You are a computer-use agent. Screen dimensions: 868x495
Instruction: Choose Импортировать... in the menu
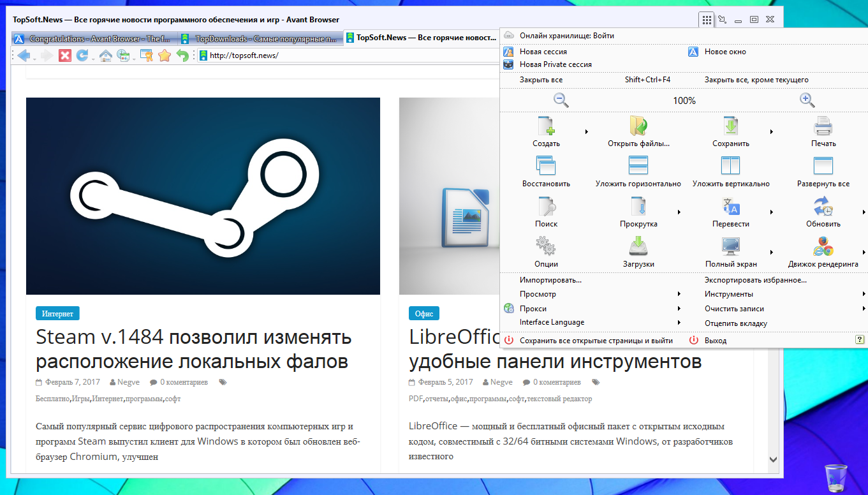pos(551,280)
